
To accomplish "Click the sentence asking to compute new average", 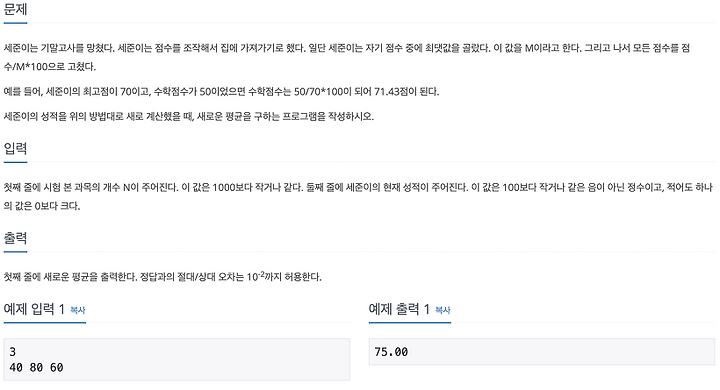I will (189, 116).
